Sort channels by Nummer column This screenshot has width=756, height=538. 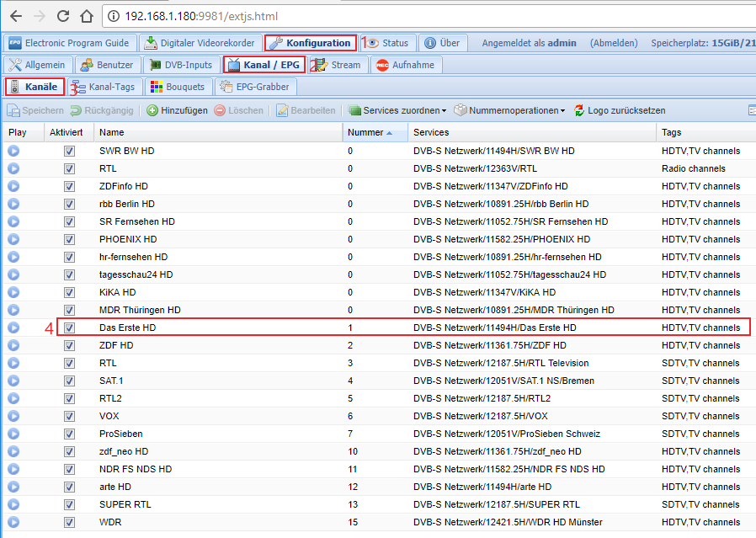coord(375,132)
